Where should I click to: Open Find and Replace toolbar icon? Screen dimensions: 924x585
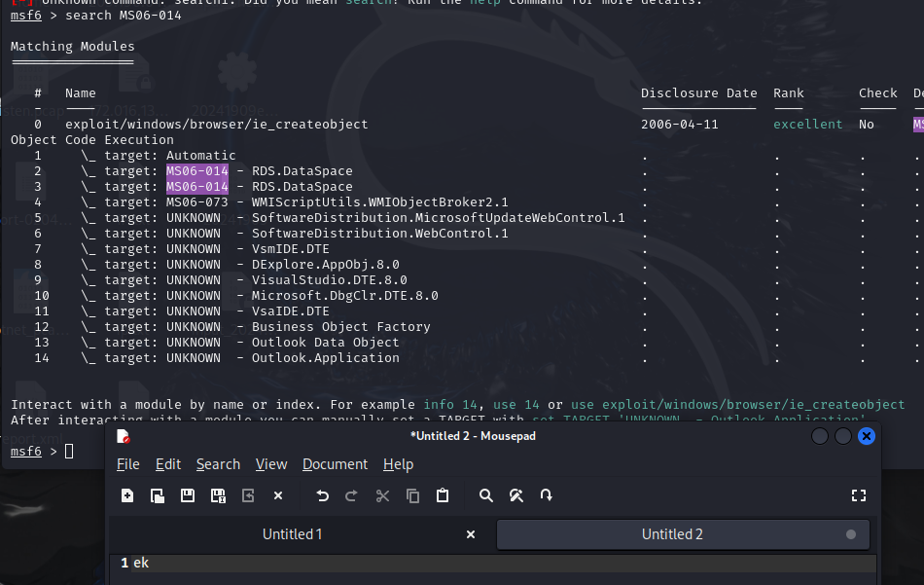tap(516, 496)
